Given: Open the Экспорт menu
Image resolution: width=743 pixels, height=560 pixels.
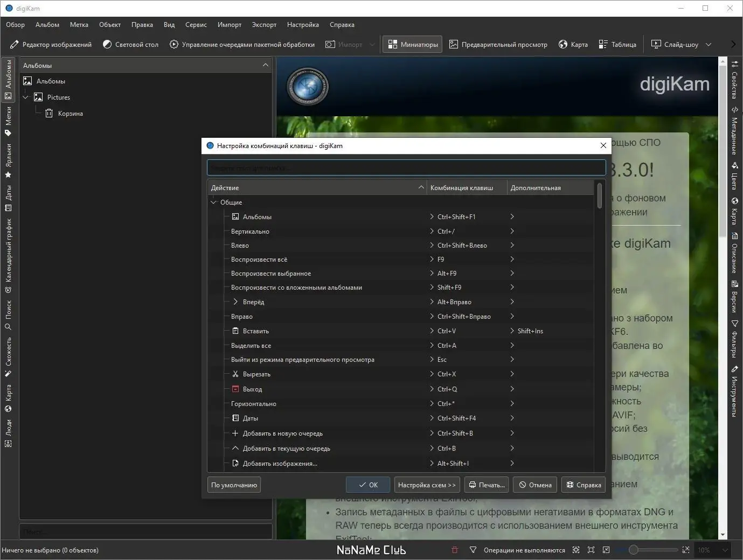Looking at the screenshot, I should [264, 25].
